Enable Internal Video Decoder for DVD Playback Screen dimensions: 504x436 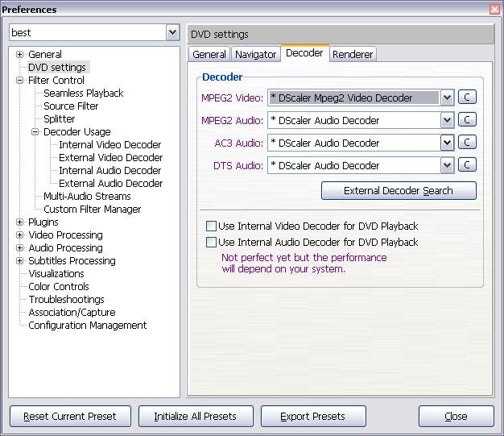click(212, 226)
